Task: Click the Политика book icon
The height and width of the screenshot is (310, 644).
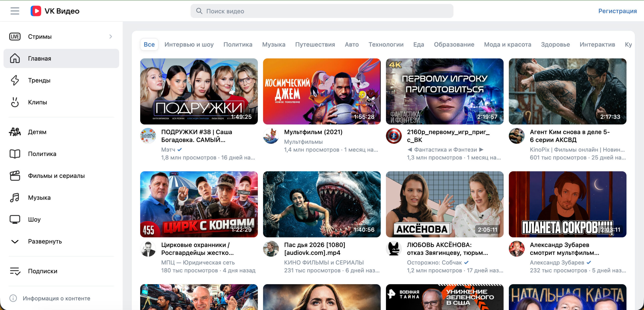Action: [x=15, y=154]
